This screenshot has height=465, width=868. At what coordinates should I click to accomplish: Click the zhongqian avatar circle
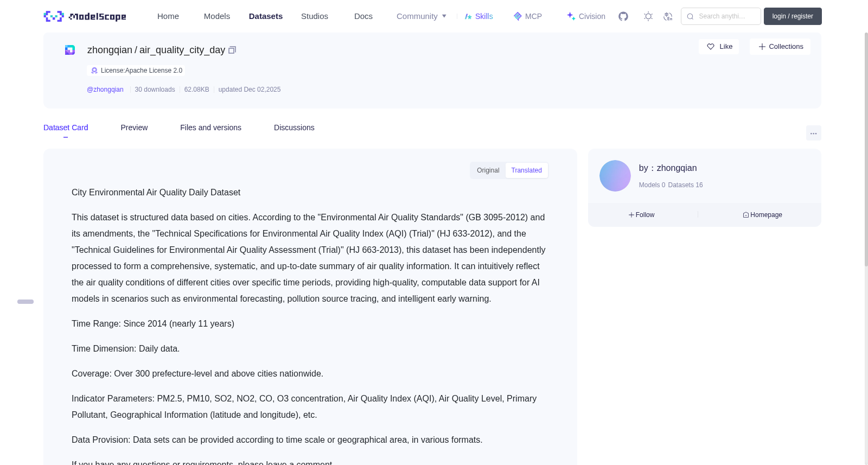[615, 176]
